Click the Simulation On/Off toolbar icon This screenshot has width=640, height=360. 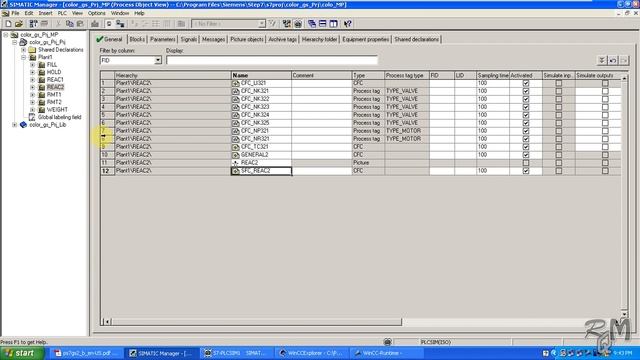[x=298, y=24]
